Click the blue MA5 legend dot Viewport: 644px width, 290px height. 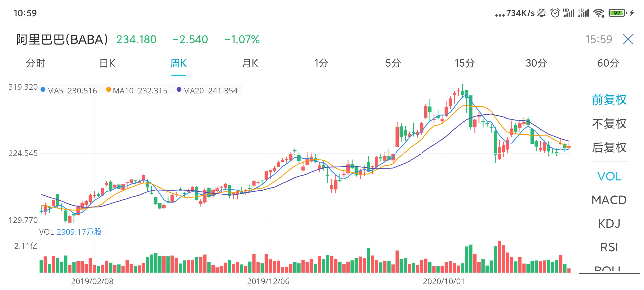43,90
